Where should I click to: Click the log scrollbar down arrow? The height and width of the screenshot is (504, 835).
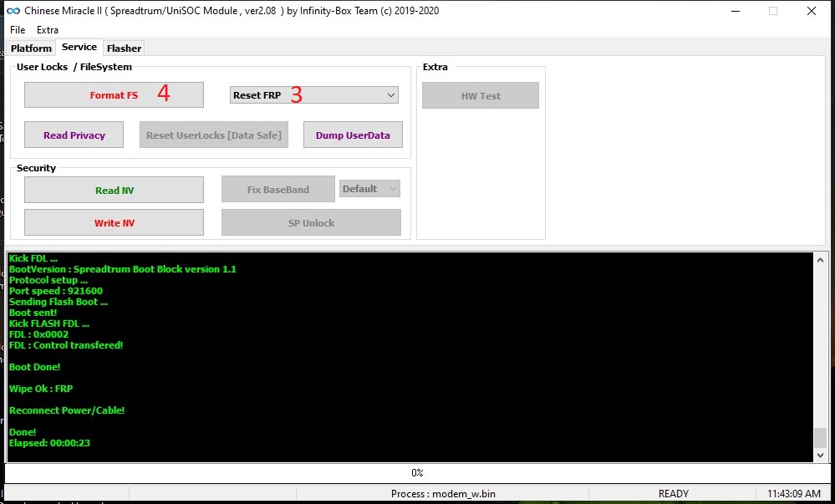pyautogui.click(x=821, y=455)
